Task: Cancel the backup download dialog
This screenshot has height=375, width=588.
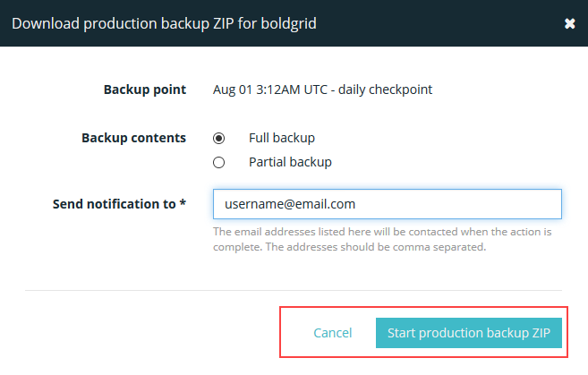Action: click(x=332, y=333)
